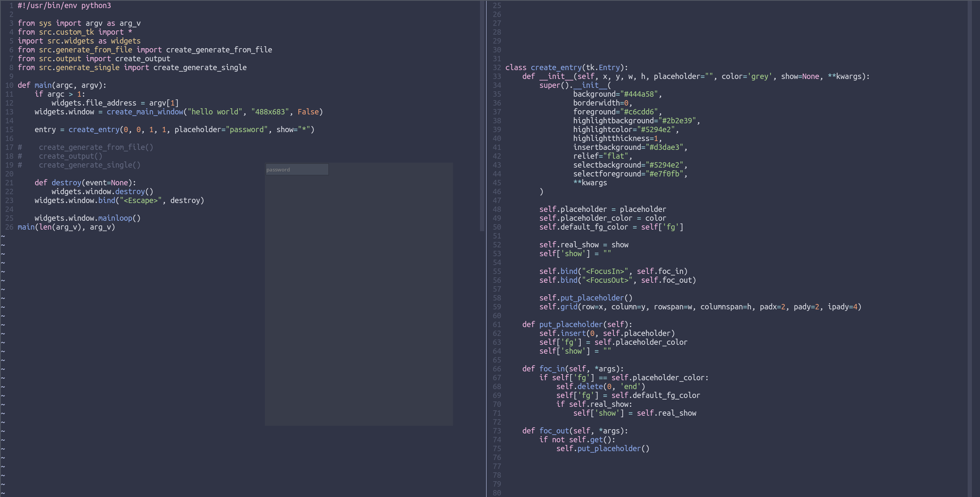Place cursor on the shebang line
The height and width of the screenshot is (497, 980).
coord(64,5)
